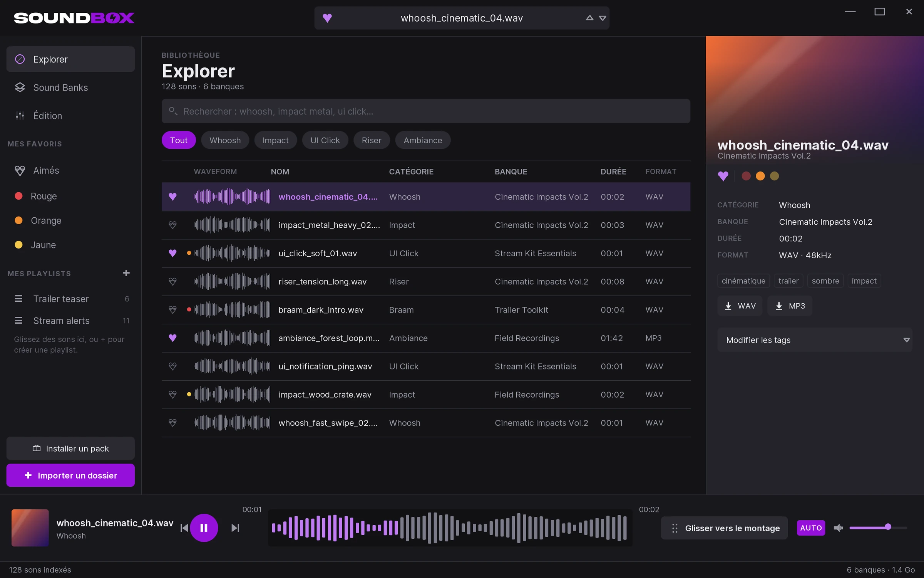Go to previous sound with up arrow
The height and width of the screenshot is (578, 924).
589,18
